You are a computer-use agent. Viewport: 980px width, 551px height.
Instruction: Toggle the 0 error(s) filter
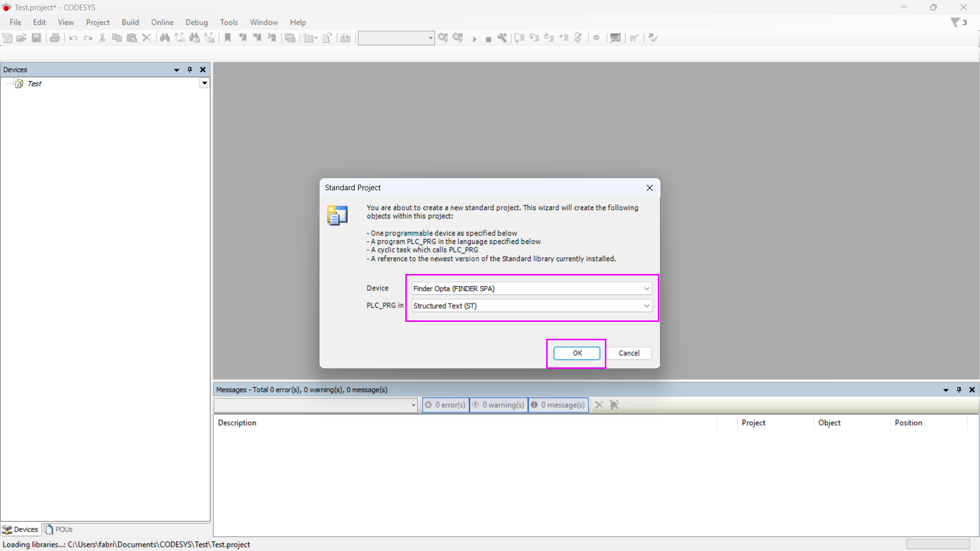pos(446,405)
